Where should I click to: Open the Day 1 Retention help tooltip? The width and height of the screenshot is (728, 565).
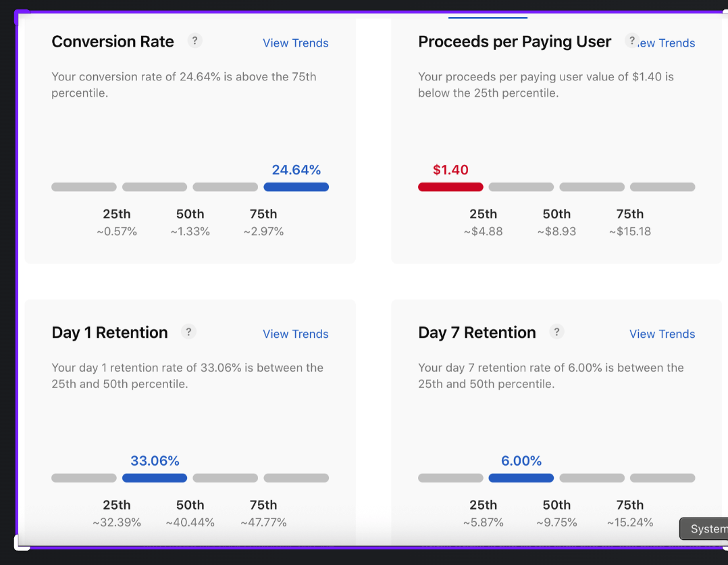(188, 331)
